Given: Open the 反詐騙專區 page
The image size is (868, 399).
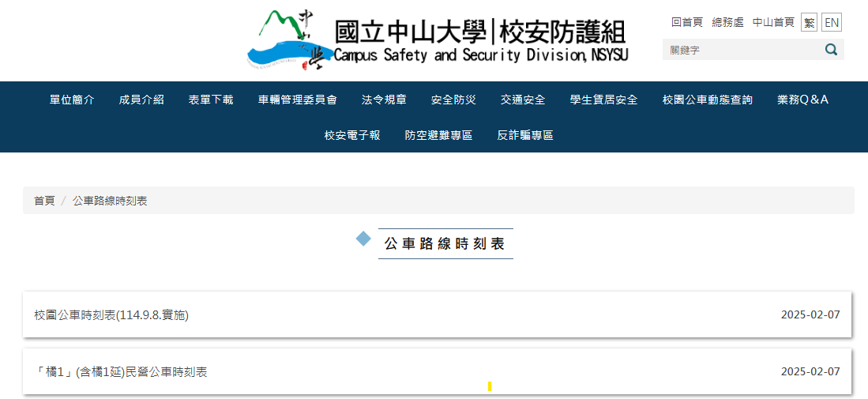Looking at the screenshot, I should click(525, 135).
